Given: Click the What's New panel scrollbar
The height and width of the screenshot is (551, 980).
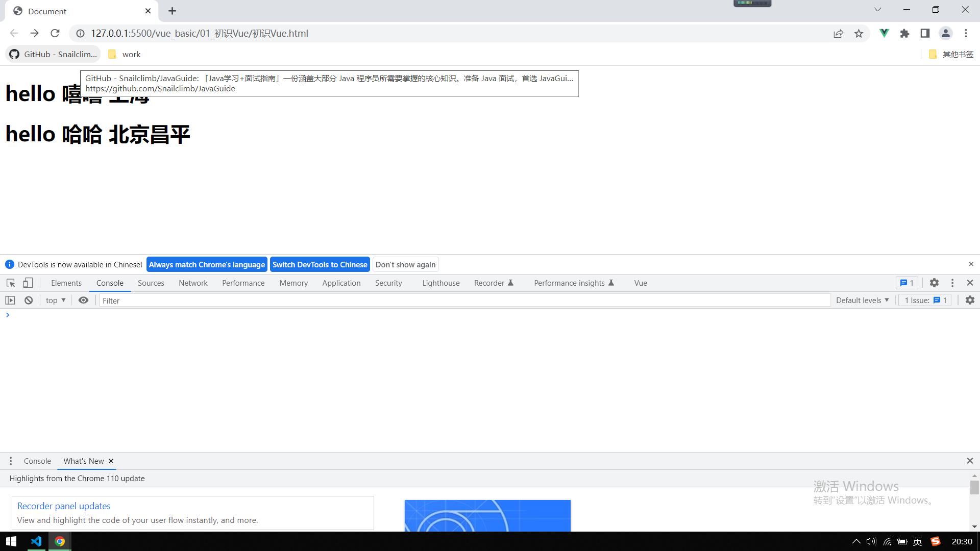Looking at the screenshot, I should pyautogui.click(x=974, y=488).
